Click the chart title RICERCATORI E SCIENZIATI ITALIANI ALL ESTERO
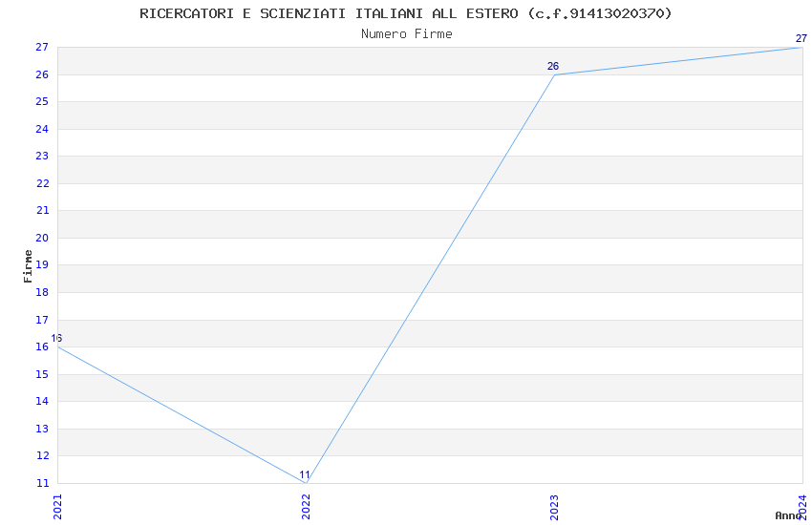The image size is (812, 525). [405, 13]
